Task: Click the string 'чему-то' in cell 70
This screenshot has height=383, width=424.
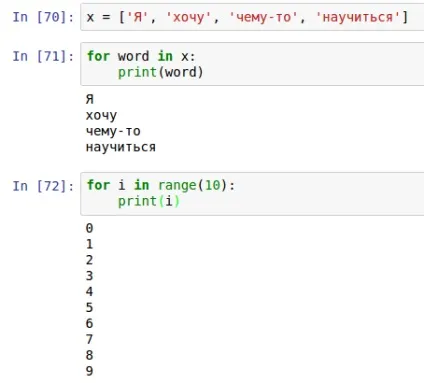Action: (x=264, y=17)
